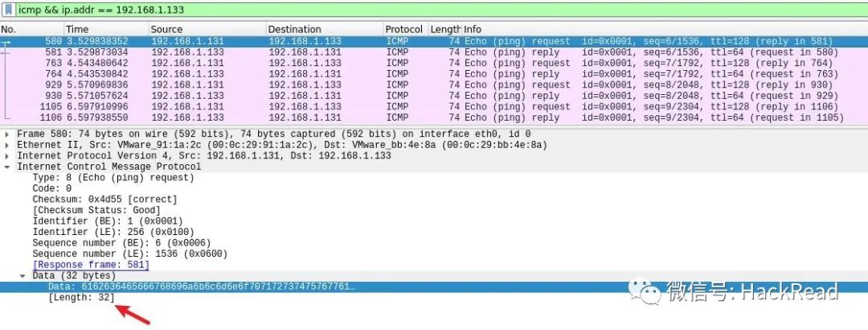Image resolution: width=868 pixels, height=330 pixels.
Task: Click Info text of seq=8/2048 ttl=64 reply
Action: tap(651, 96)
